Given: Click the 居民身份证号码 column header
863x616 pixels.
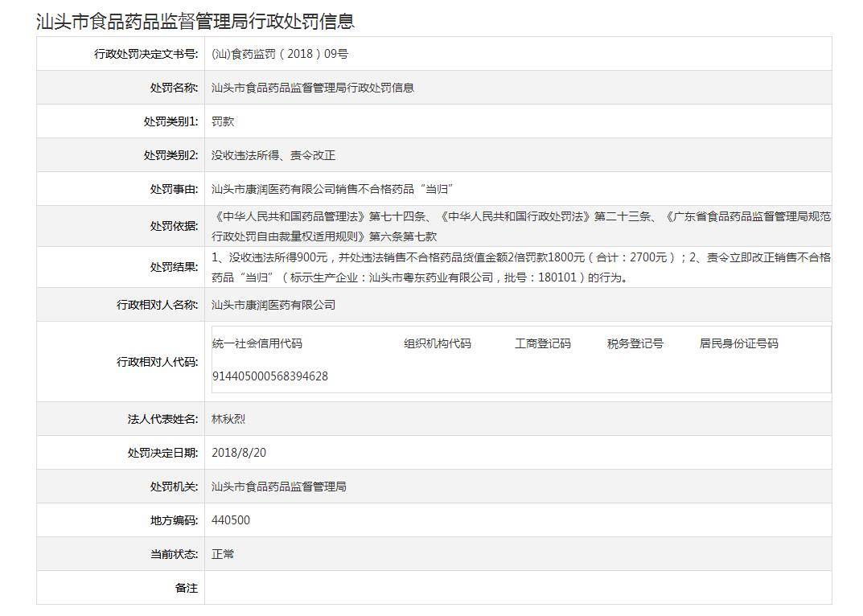Looking at the screenshot, I should pos(738,343).
